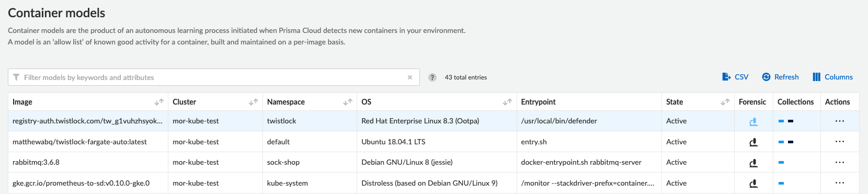
Task: Open forensic data for gke.gcr.io/prometheus-to-sd row
Action: (x=753, y=183)
